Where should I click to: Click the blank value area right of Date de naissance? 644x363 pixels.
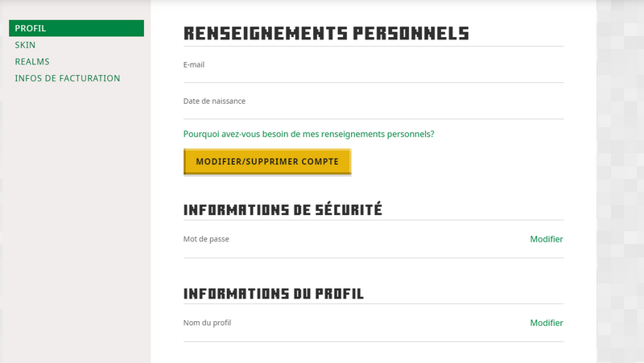pyautogui.click(x=402, y=102)
